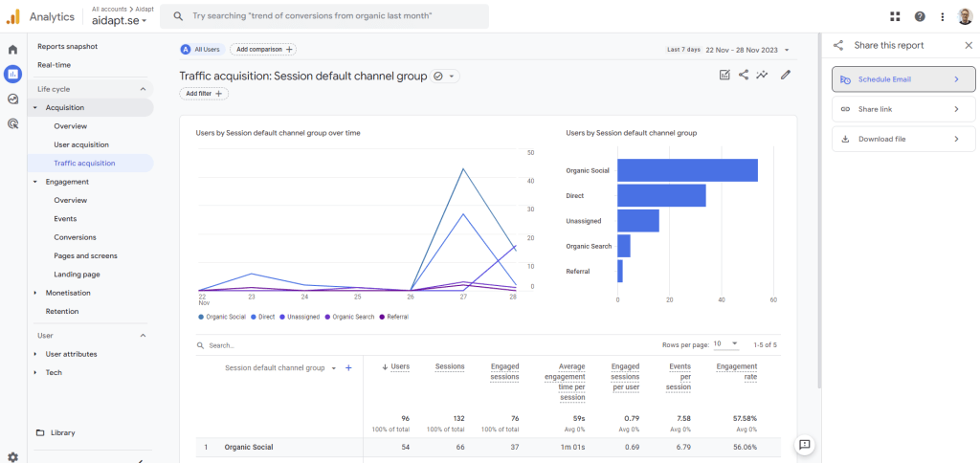Click the share report icon in toolbar
This screenshot has height=463, width=980.
point(743,75)
